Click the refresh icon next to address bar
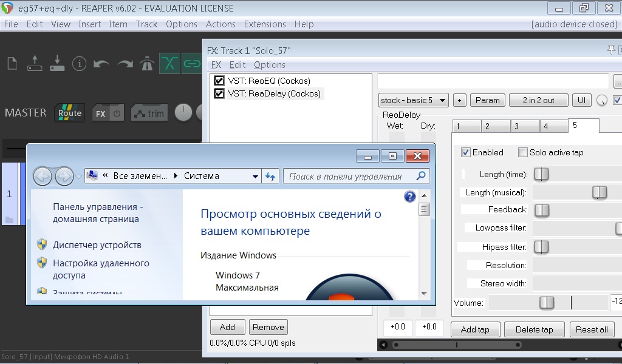The image size is (622, 364). [x=270, y=177]
